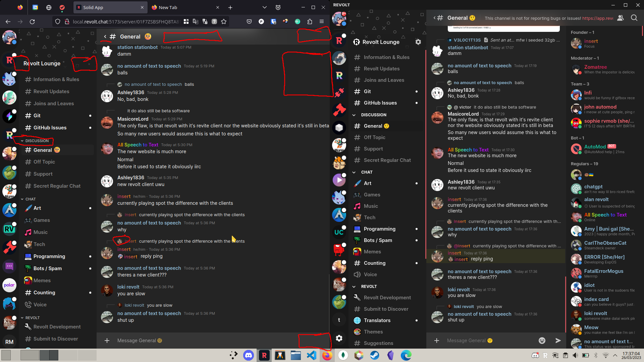
Task: Click the plus attachment icon in message bar
Action: coord(437,341)
